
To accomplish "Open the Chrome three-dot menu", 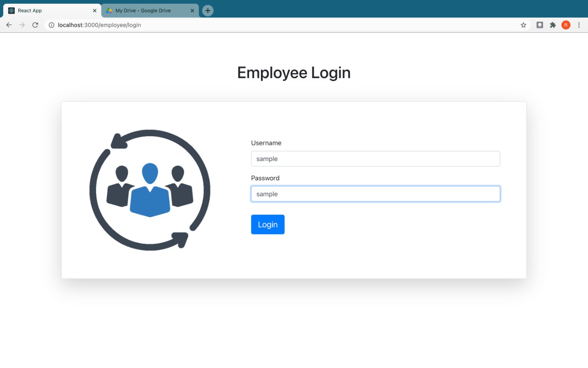I will (579, 25).
